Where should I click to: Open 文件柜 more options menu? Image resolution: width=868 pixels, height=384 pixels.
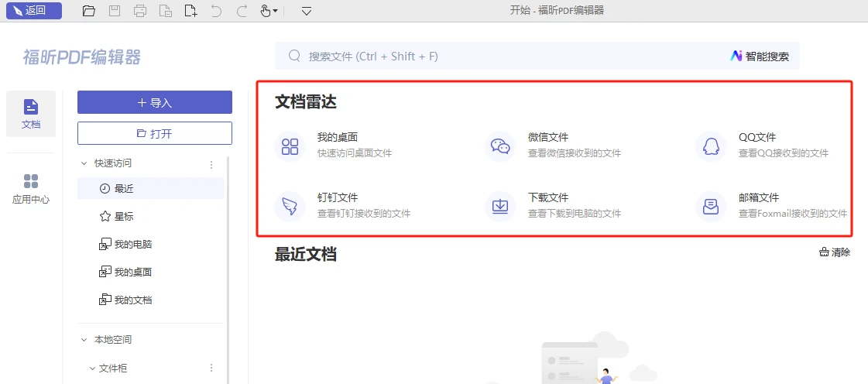click(x=211, y=368)
